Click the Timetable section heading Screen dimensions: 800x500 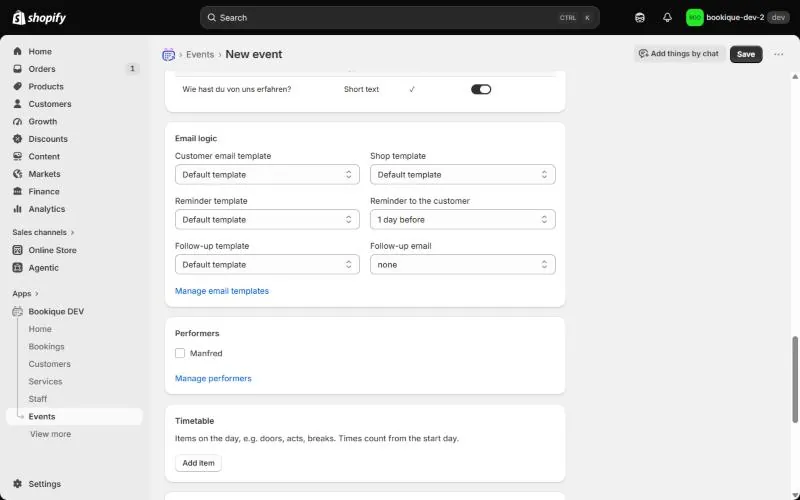coord(194,421)
